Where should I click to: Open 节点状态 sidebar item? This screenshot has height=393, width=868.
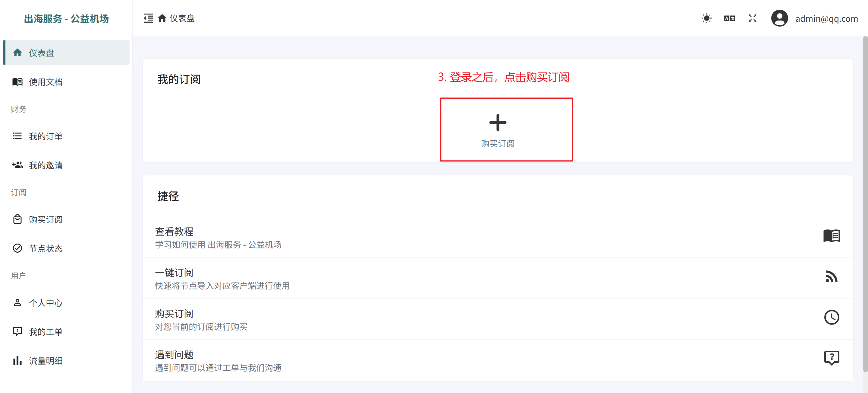point(46,249)
